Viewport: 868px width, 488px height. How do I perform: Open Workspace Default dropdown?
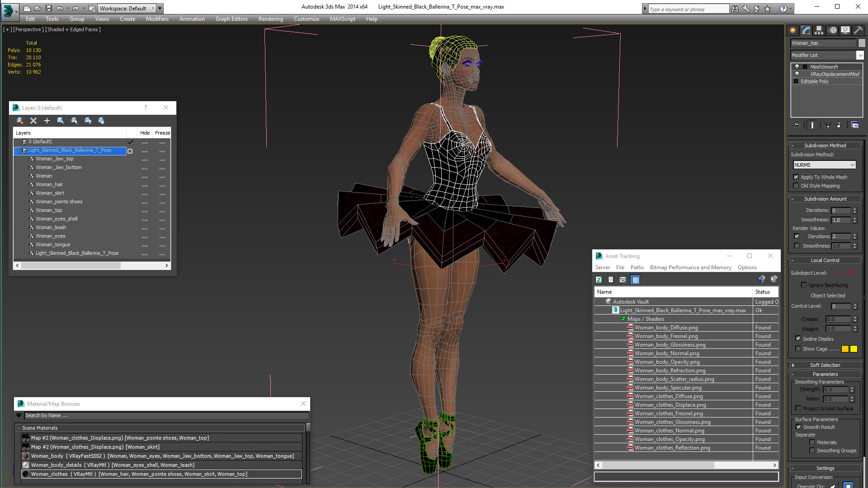pyautogui.click(x=153, y=8)
